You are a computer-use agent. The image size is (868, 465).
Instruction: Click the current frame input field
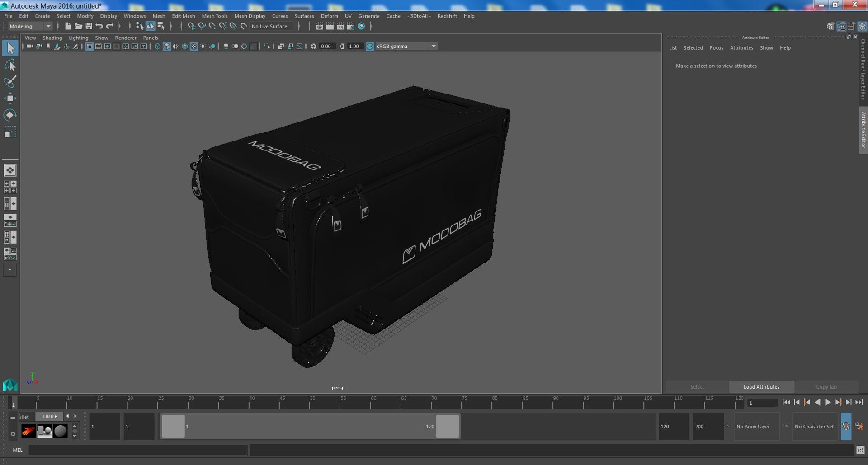pos(763,403)
